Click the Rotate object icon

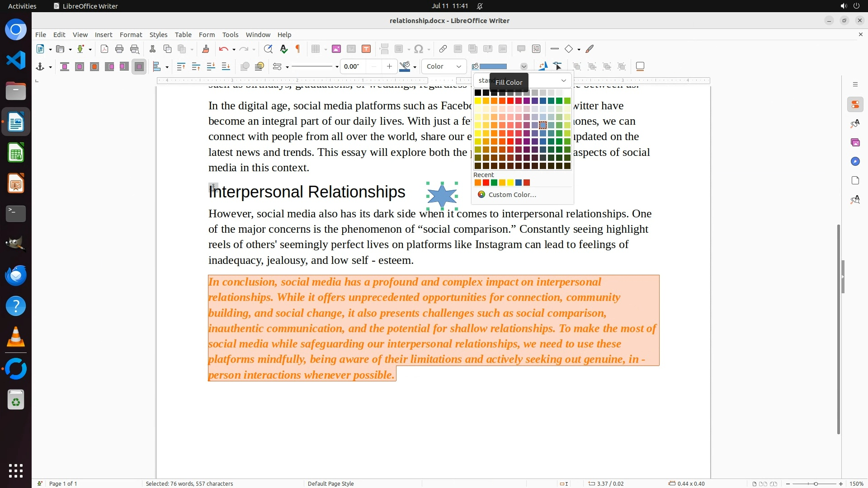click(543, 66)
